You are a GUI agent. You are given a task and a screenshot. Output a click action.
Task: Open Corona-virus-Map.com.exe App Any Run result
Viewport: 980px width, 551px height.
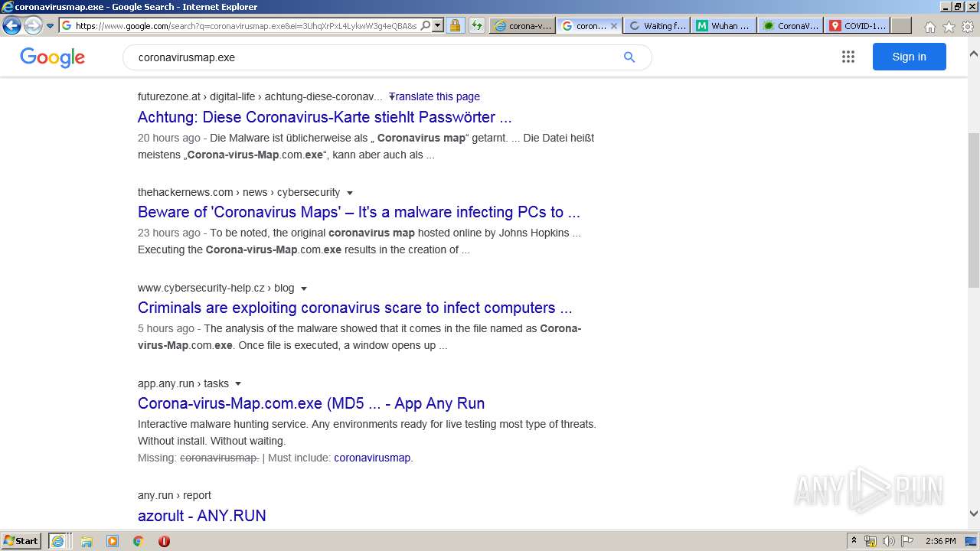[x=311, y=403]
